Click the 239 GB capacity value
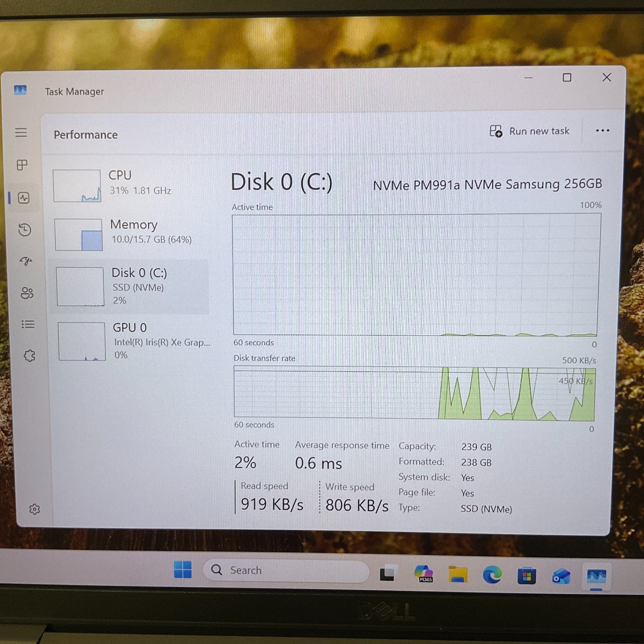 pyautogui.click(x=477, y=447)
